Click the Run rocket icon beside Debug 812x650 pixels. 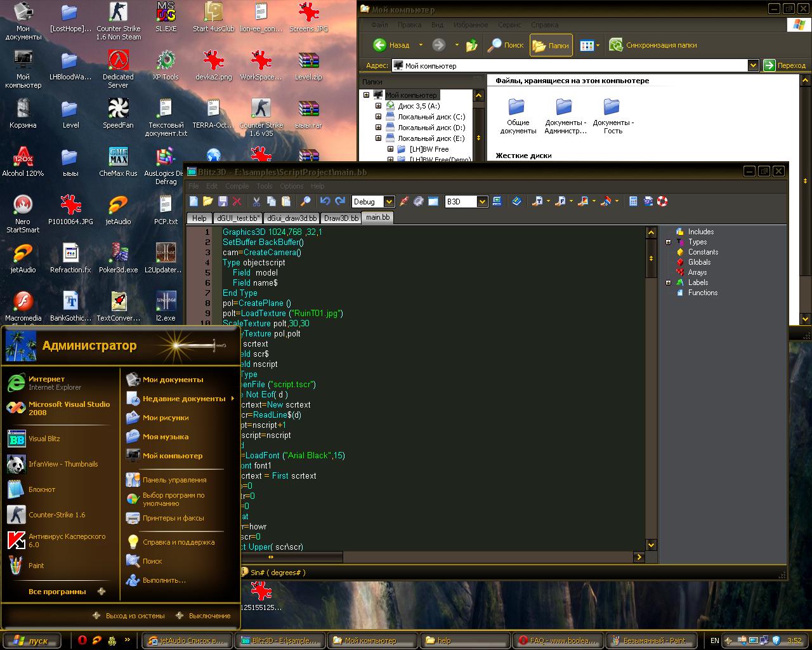[404, 201]
